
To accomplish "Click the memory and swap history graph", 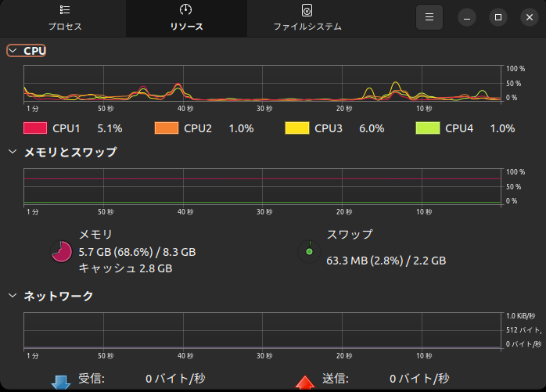I will click(262, 187).
